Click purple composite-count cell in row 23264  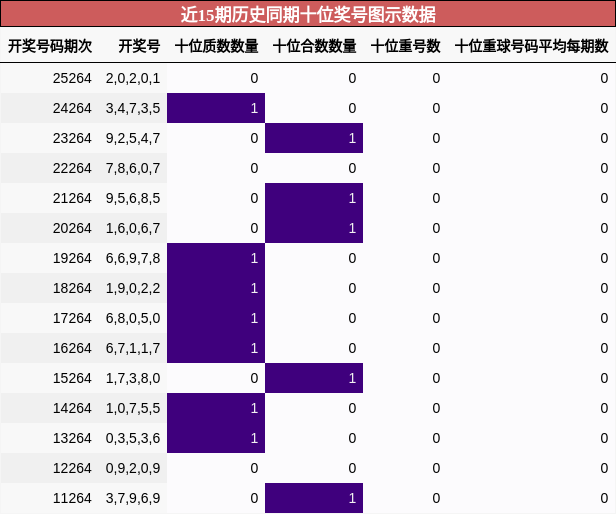[x=314, y=138]
